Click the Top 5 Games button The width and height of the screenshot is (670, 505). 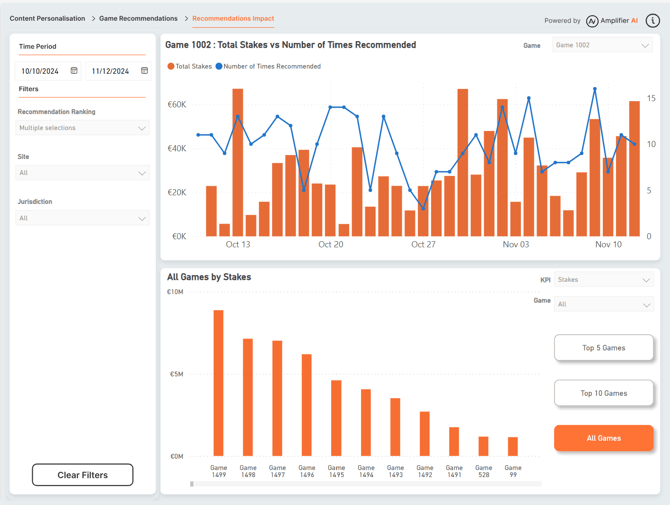(603, 348)
